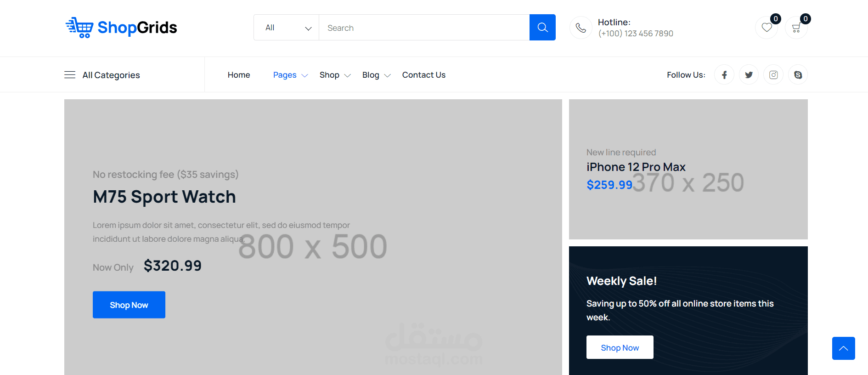Open the shopping cart icon
This screenshot has height=375, width=868.
coord(796,28)
